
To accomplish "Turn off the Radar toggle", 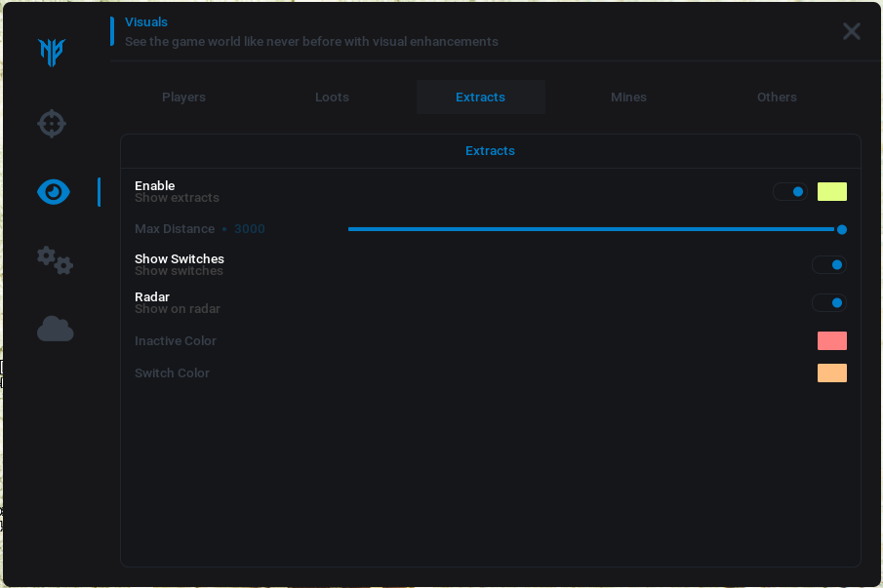I will tap(829, 303).
